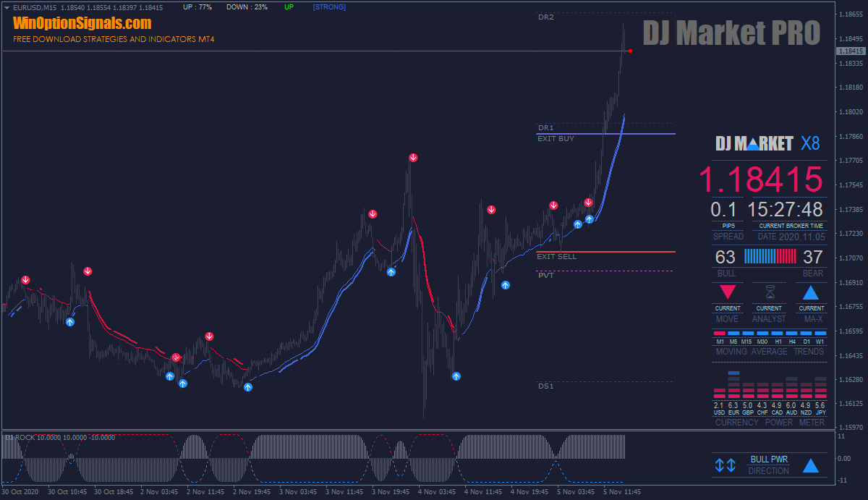The image size is (868, 500).
Task: Select the W1 moving average trend indicator
Action: 820,334
